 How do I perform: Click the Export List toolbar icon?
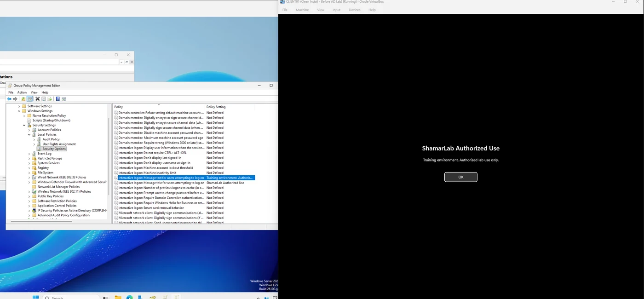(x=50, y=99)
